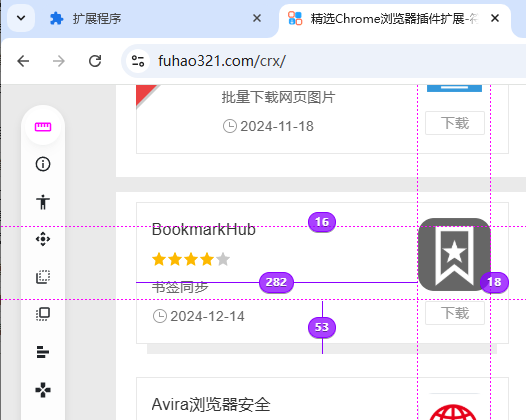The width and height of the screenshot is (526, 420).
Task: Go forward to next page
Action: (59, 61)
